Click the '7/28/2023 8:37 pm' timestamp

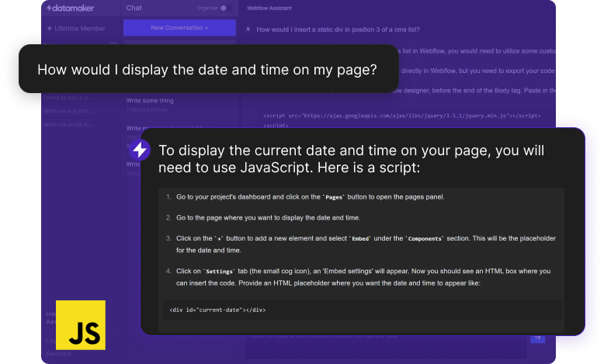[x=148, y=110]
